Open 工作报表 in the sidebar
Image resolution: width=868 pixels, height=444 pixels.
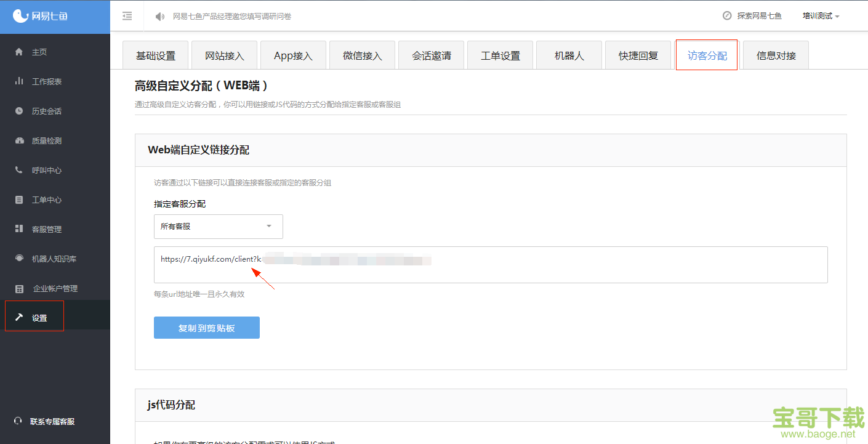coord(55,81)
